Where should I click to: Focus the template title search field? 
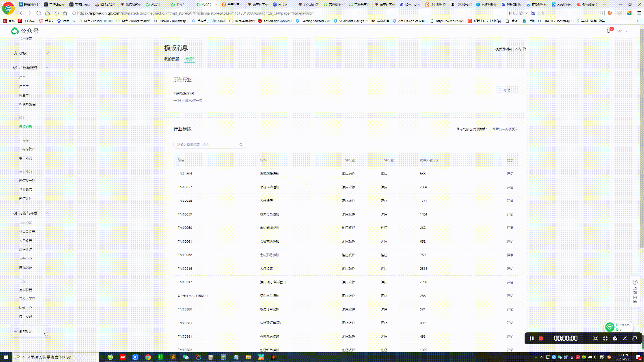click(x=210, y=144)
